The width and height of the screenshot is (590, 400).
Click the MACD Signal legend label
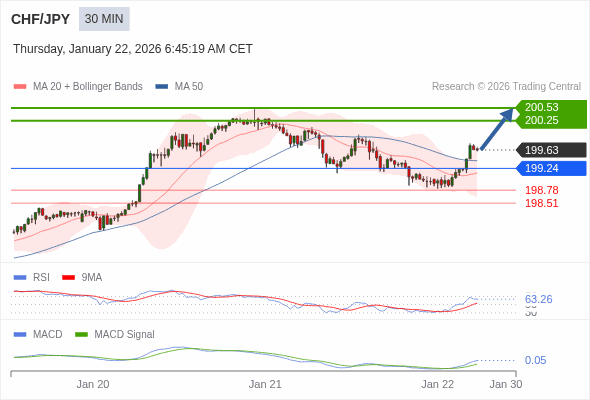tap(125, 335)
